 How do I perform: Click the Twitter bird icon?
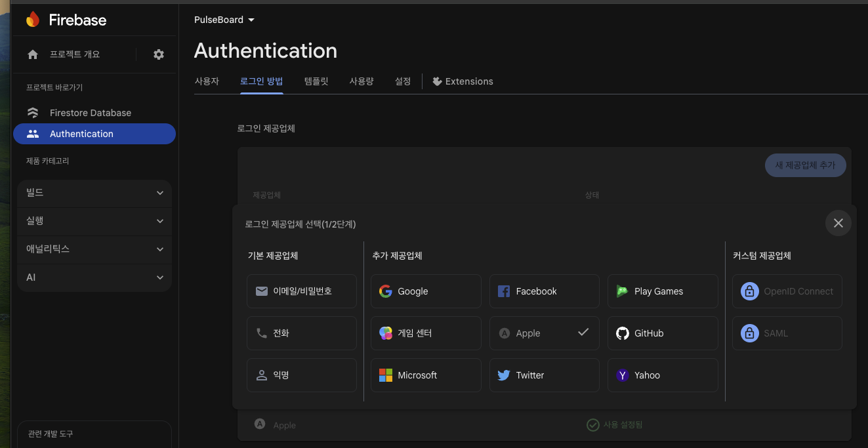point(504,375)
